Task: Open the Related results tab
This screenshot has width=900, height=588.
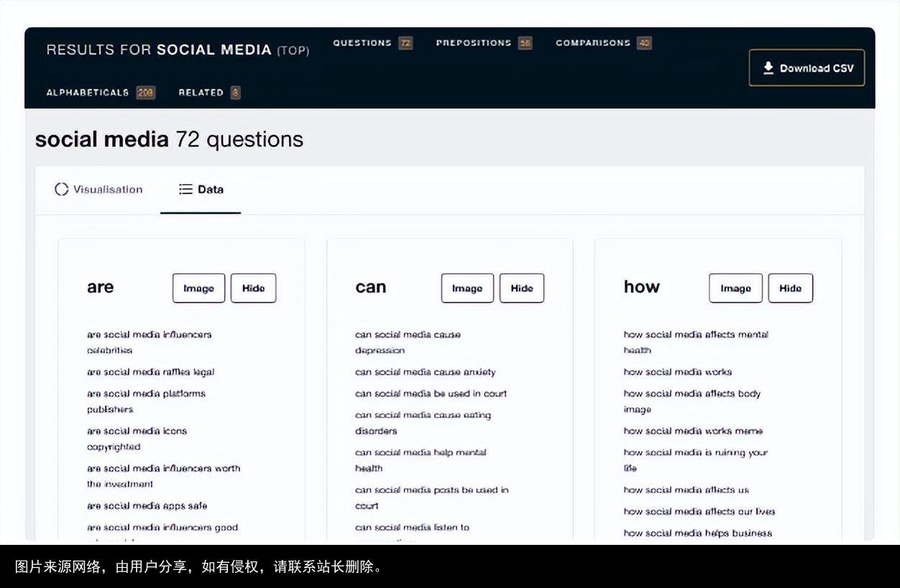Action: click(x=208, y=93)
